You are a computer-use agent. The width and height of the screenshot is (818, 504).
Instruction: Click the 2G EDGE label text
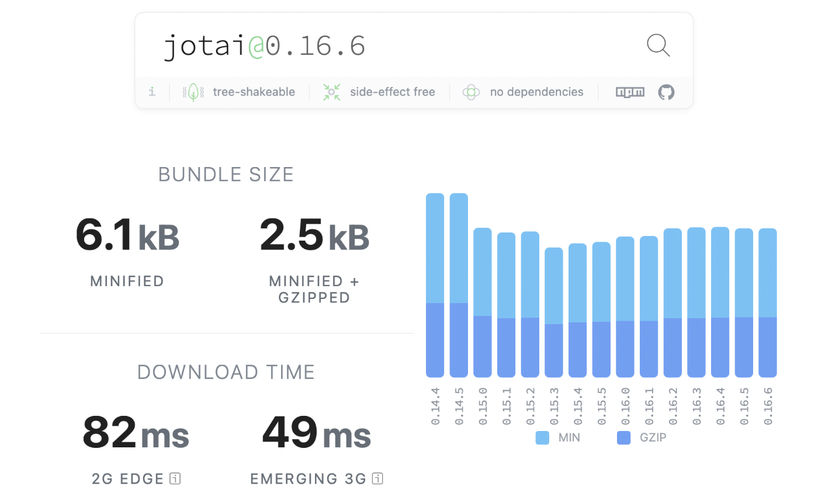point(128,479)
